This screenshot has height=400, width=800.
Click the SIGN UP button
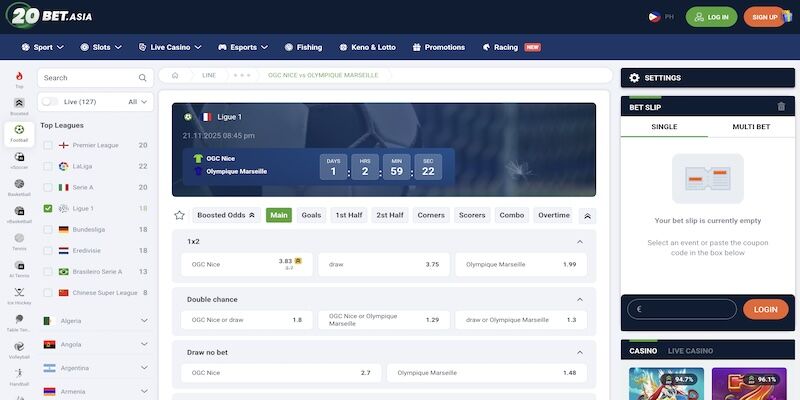click(x=764, y=17)
